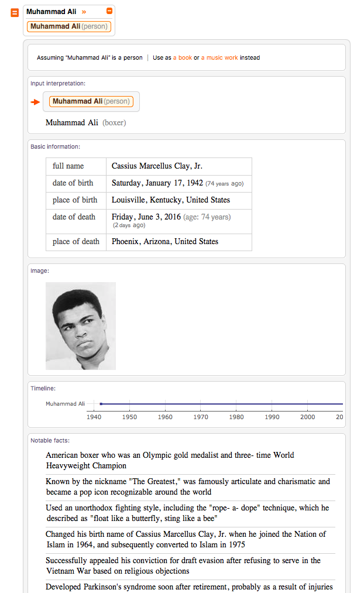Click the Notable facts pod heading
The height and width of the screenshot is (593, 364).
[x=50, y=441]
